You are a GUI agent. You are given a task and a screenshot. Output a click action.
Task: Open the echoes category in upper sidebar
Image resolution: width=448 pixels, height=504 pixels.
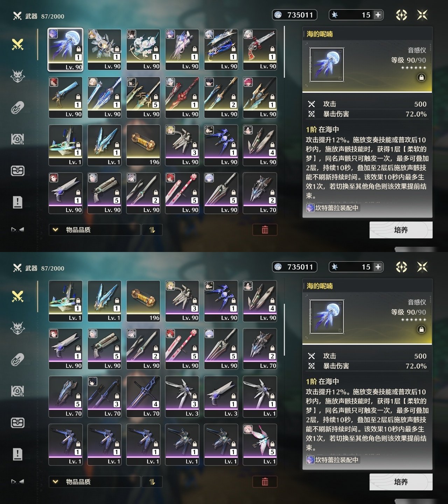(17, 76)
